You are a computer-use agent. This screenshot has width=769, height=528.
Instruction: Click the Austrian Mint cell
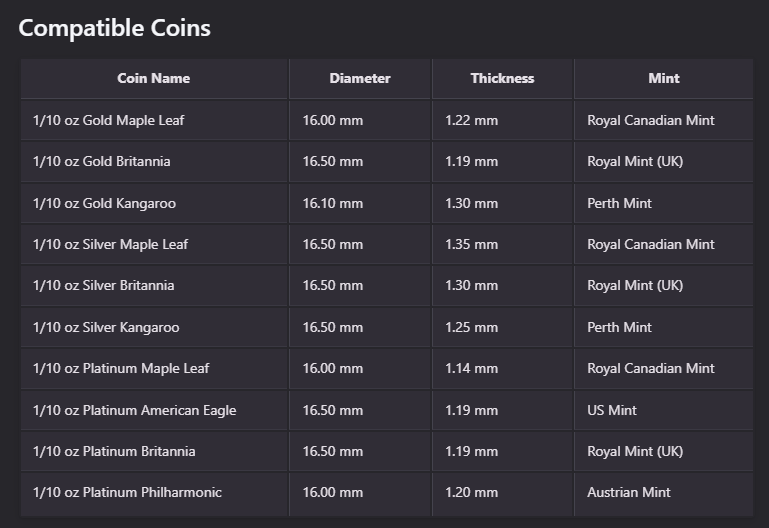tap(628, 492)
